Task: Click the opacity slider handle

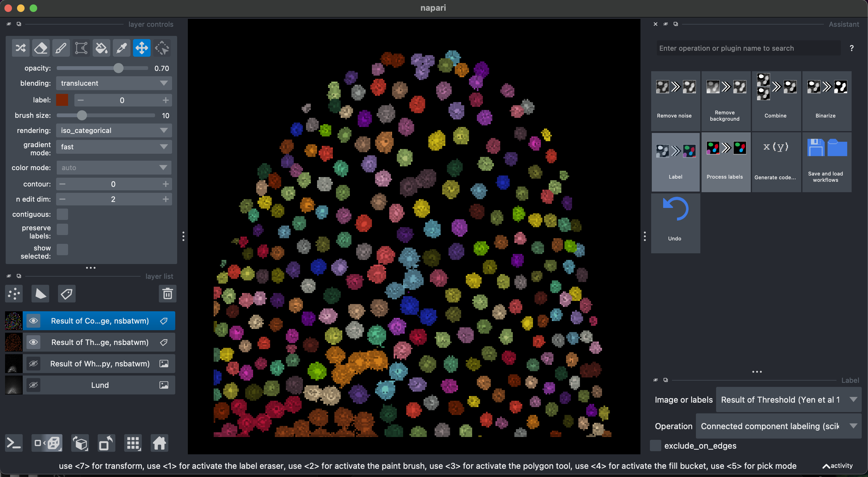Action: [118, 68]
